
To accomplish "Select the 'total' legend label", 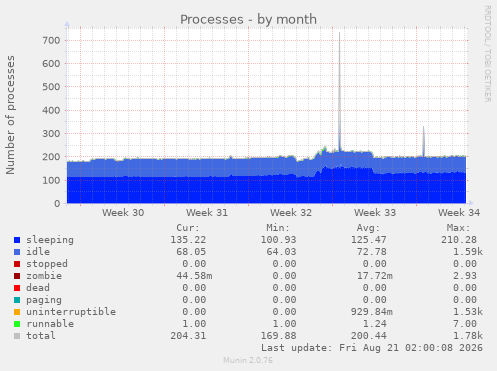I will (41, 336).
